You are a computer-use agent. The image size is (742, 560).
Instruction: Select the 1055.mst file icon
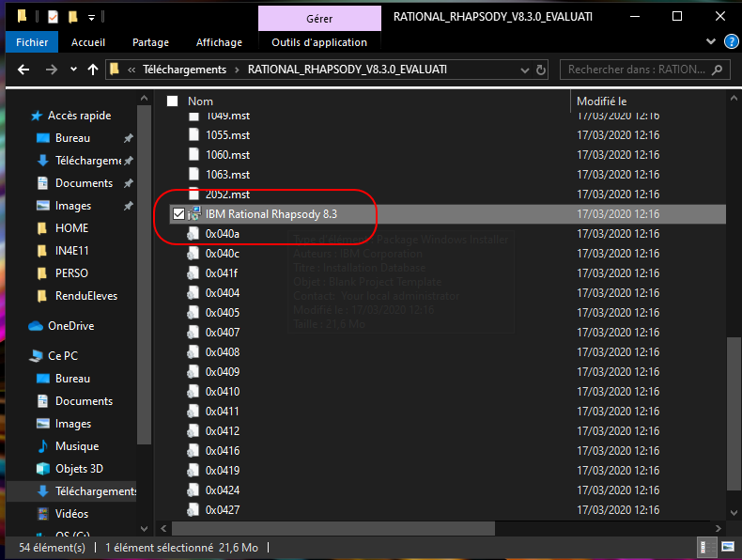click(193, 135)
